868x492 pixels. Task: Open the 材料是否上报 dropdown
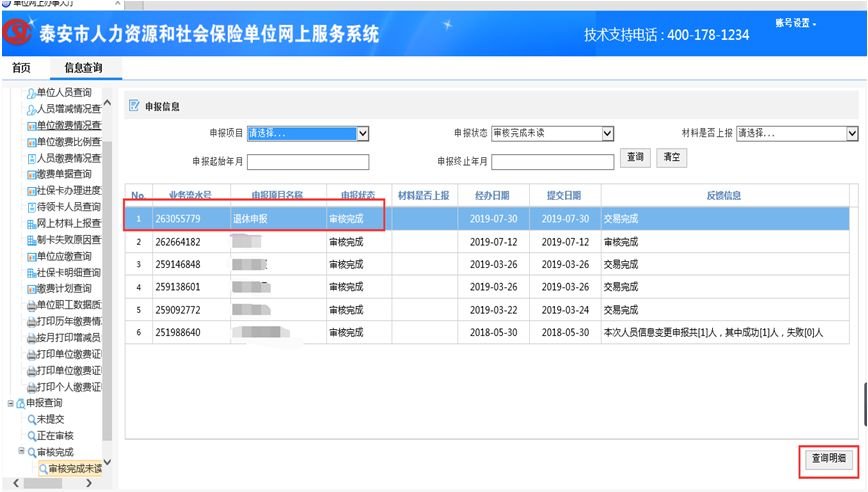coord(852,134)
